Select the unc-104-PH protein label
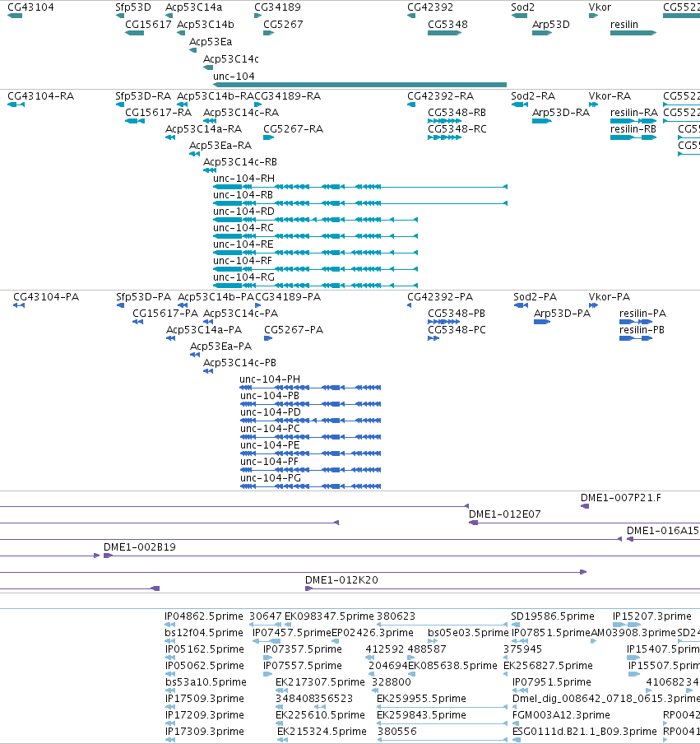This screenshot has width=700, height=744. [270, 379]
